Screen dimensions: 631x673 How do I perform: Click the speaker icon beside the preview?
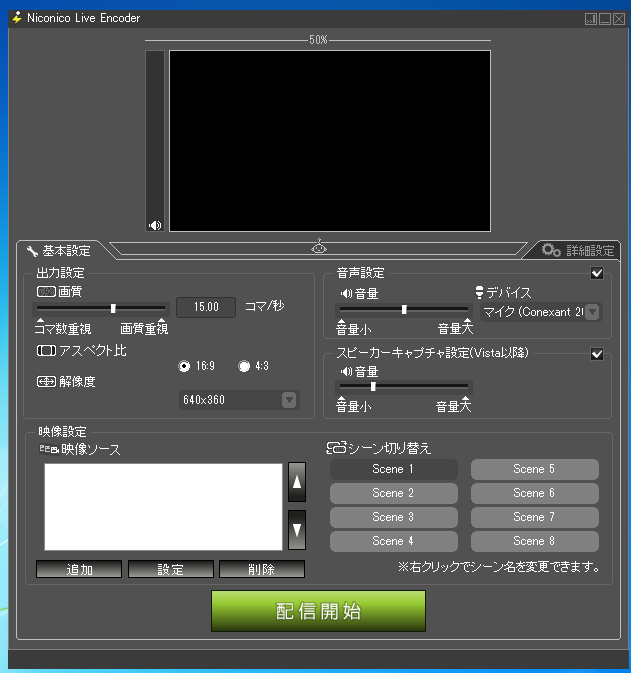(155, 225)
